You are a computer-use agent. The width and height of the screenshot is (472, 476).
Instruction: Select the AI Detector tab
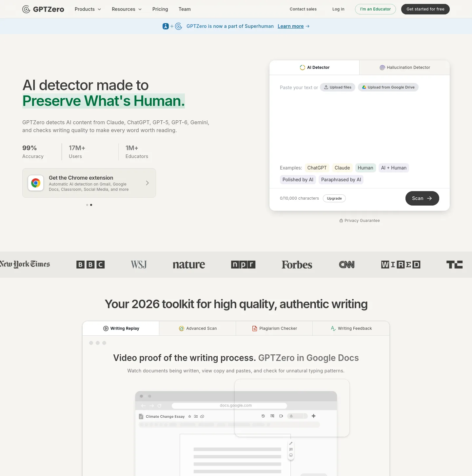(x=314, y=68)
